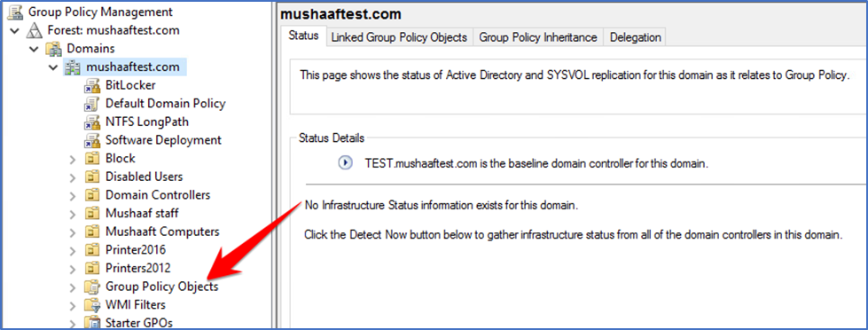Select Group Policy Management root label
This screenshot has width=868, height=330.
100,12
